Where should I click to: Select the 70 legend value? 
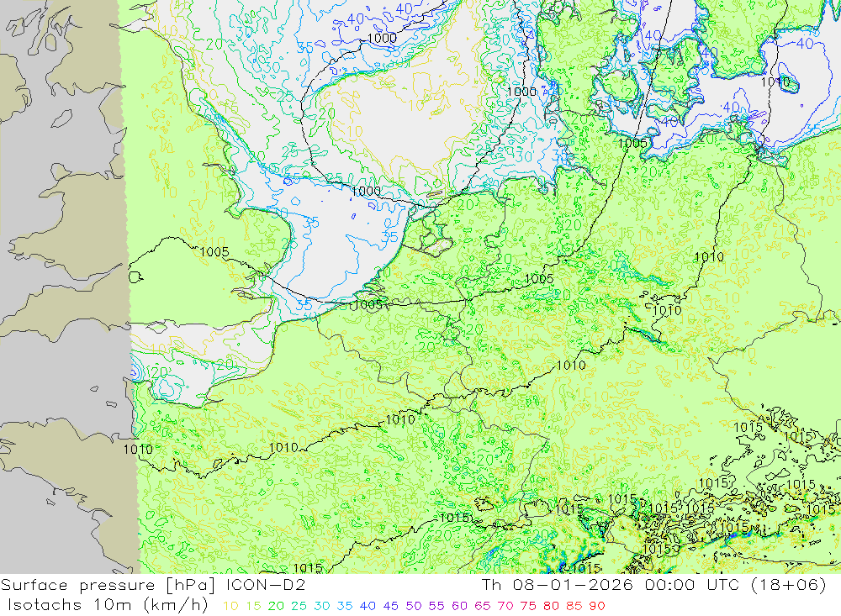tap(505, 607)
